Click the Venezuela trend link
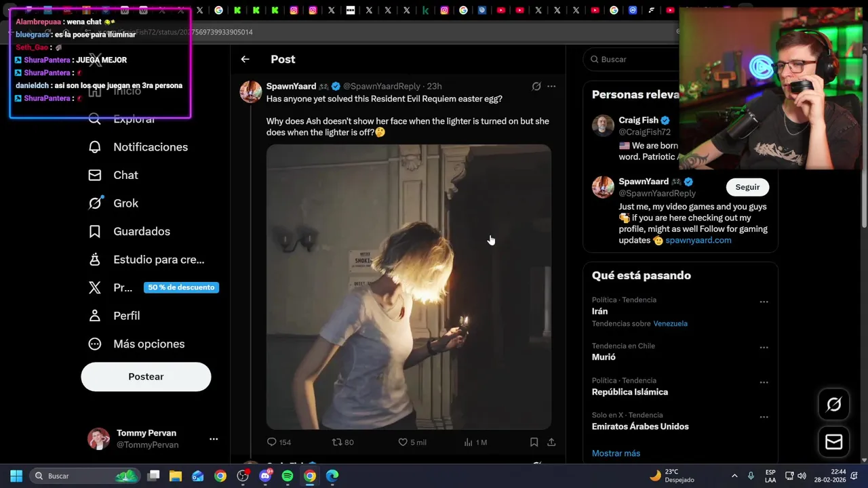 [671, 323]
